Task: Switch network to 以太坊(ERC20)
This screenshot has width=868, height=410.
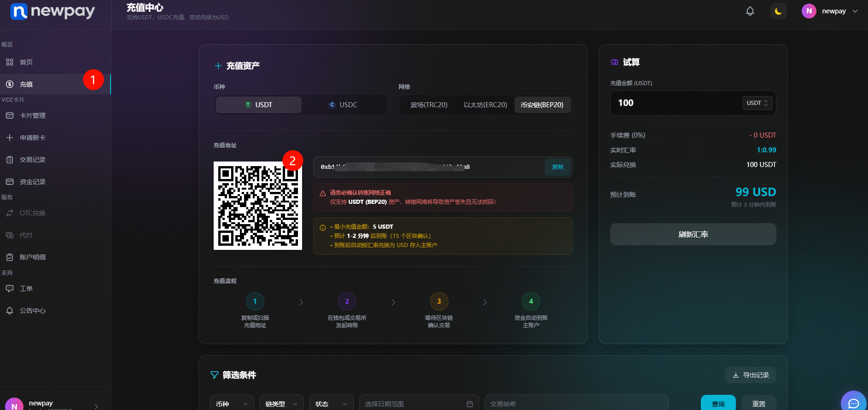Action: click(485, 105)
